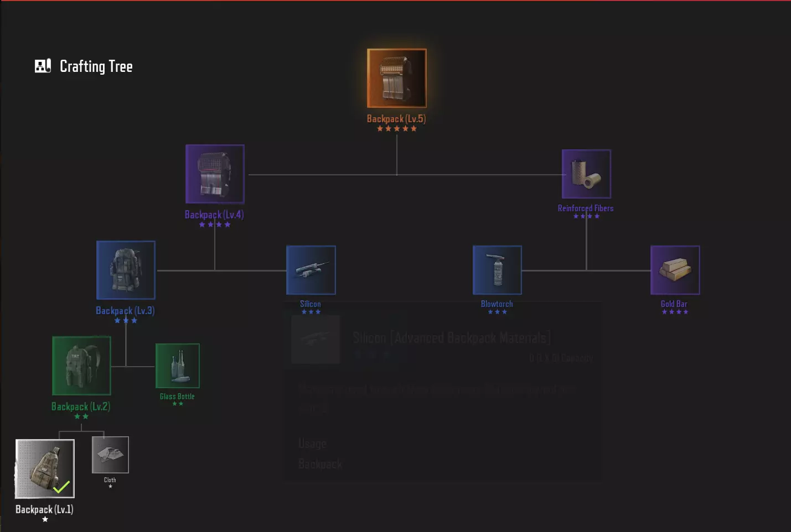Click the "Gold Bar" label text
The image size is (791, 532).
pyautogui.click(x=674, y=304)
